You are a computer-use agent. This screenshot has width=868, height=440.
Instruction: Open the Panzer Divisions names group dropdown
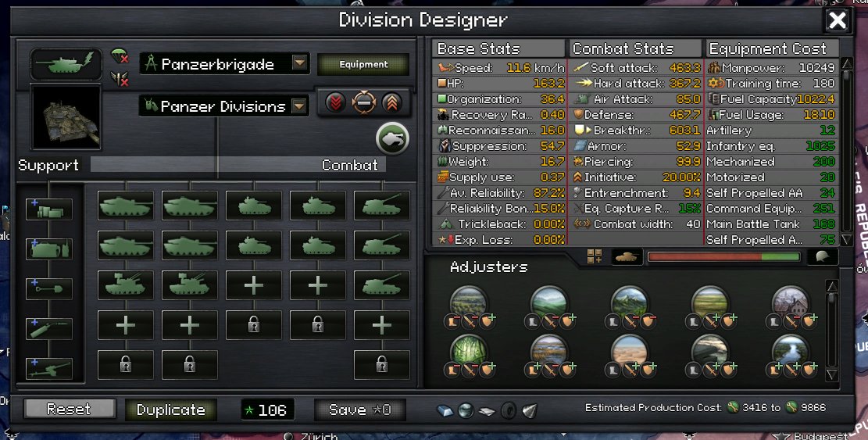pyautogui.click(x=299, y=106)
